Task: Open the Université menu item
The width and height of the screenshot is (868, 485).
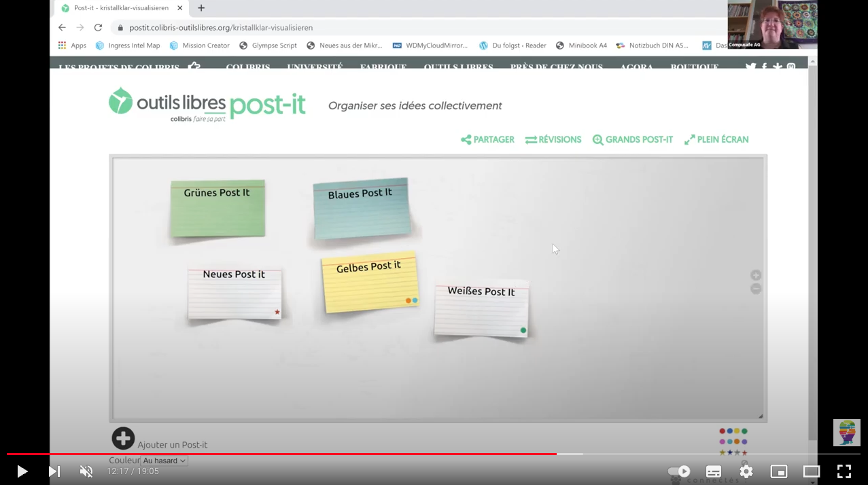Action: click(315, 67)
